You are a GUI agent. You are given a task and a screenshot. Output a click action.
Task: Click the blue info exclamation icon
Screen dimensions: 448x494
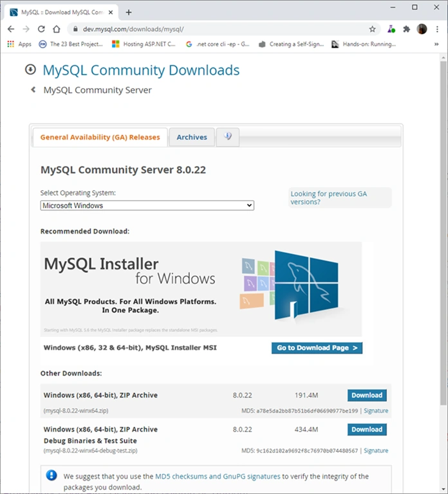point(51,475)
